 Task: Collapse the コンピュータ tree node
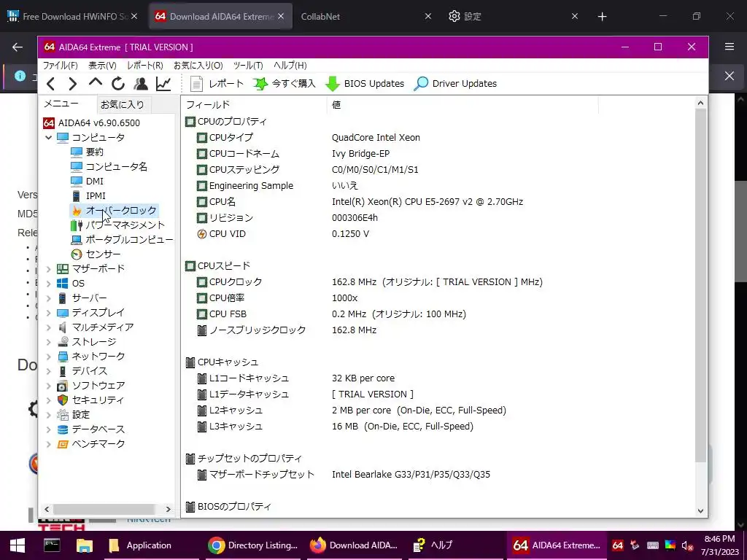(x=48, y=138)
